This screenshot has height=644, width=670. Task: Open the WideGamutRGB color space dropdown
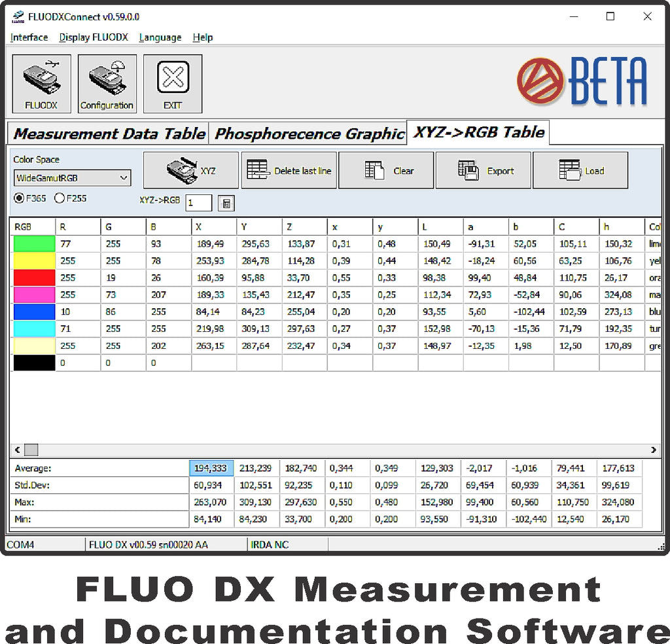[x=72, y=178]
